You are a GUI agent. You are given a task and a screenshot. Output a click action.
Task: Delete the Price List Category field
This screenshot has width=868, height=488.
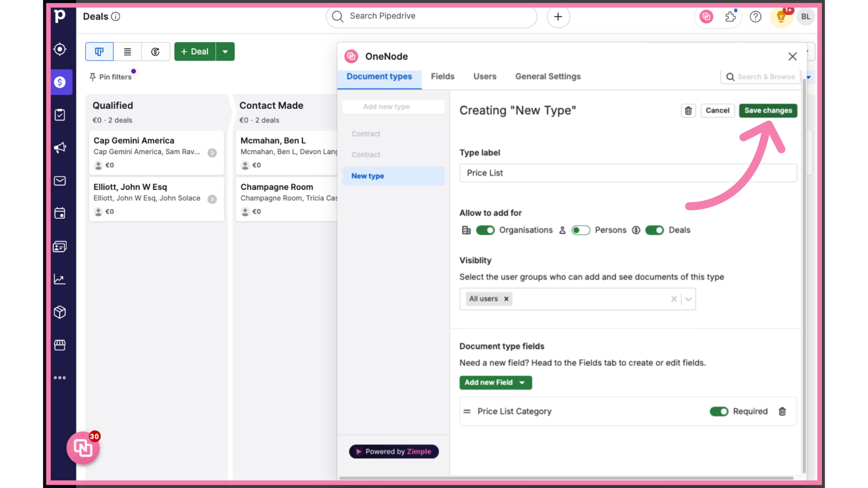pyautogui.click(x=782, y=411)
